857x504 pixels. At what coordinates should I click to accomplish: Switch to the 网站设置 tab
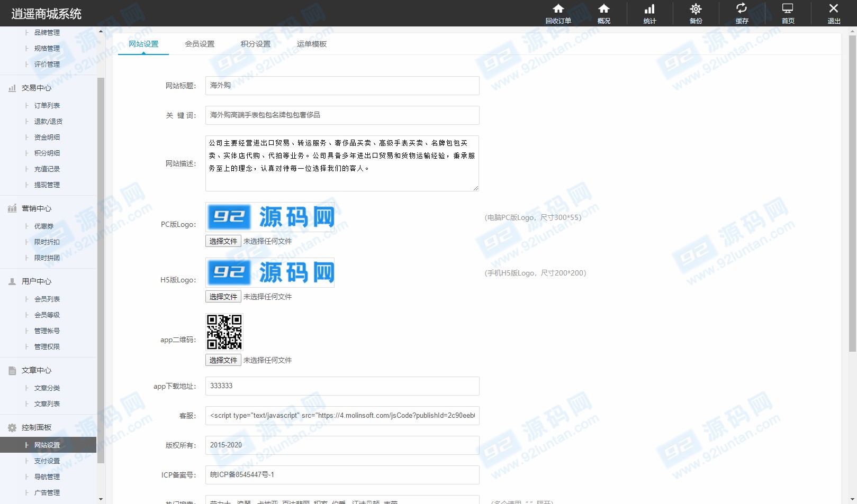point(143,44)
